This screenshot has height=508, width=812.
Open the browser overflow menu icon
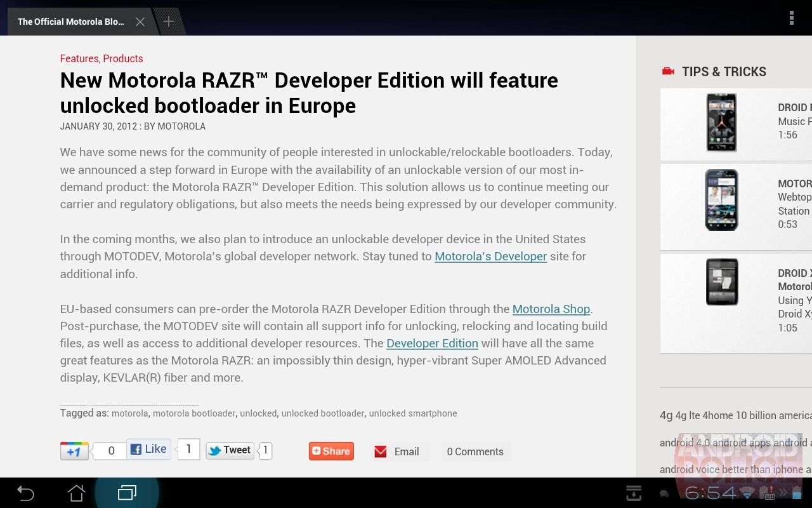pos(792,18)
